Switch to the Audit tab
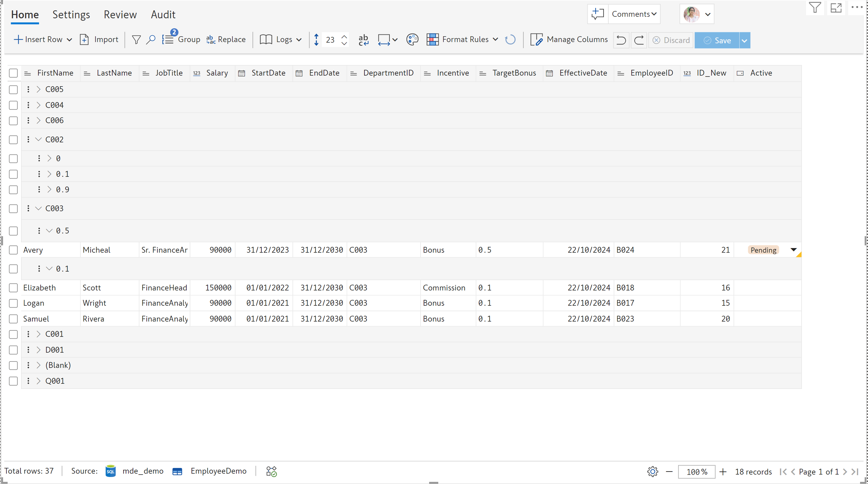 point(163,15)
